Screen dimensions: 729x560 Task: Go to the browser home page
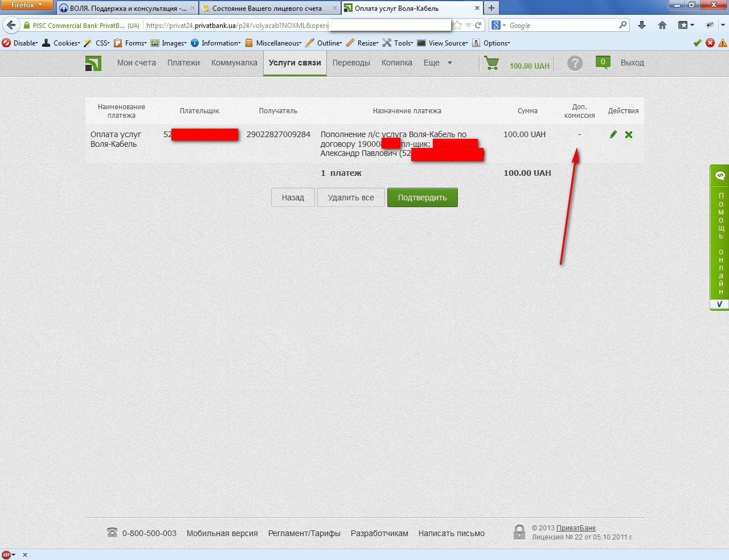662,25
